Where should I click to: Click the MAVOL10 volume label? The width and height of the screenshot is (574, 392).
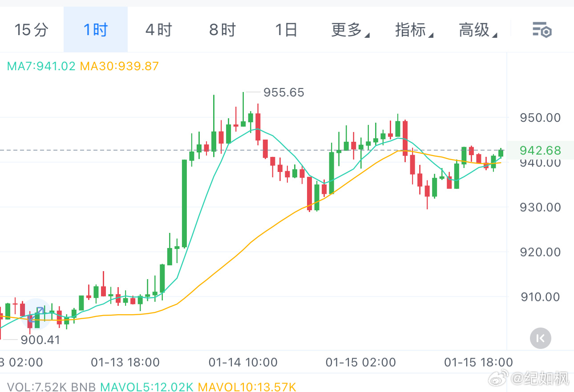[x=247, y=387]
